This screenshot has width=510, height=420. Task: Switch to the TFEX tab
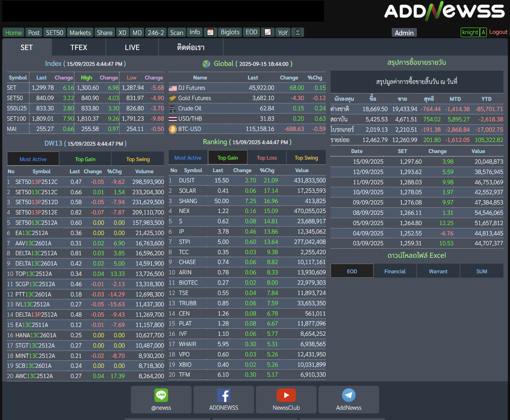tap(79, 47)
